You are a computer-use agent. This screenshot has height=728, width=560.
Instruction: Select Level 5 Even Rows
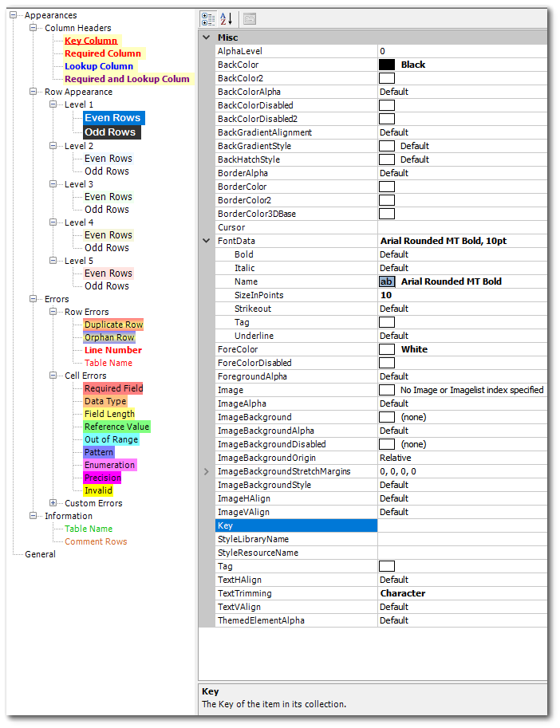click(x=108, y=273)
